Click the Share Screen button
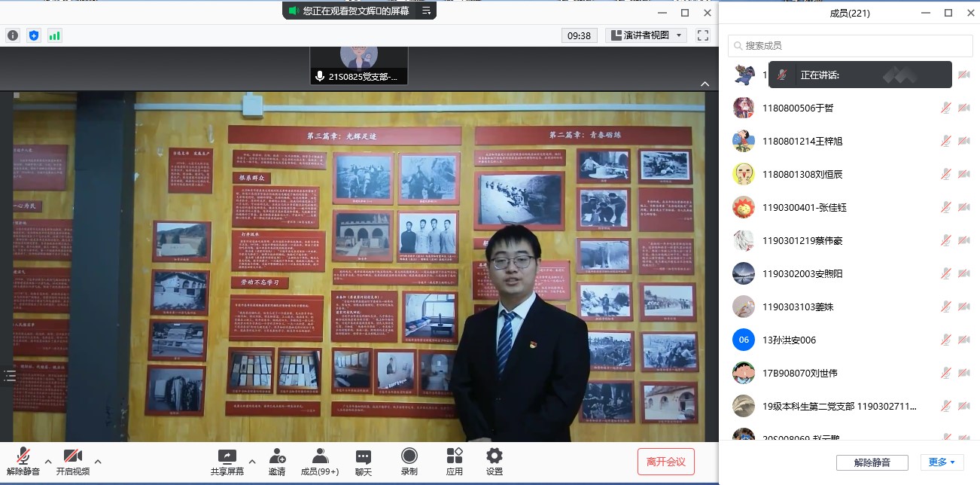 227,462
